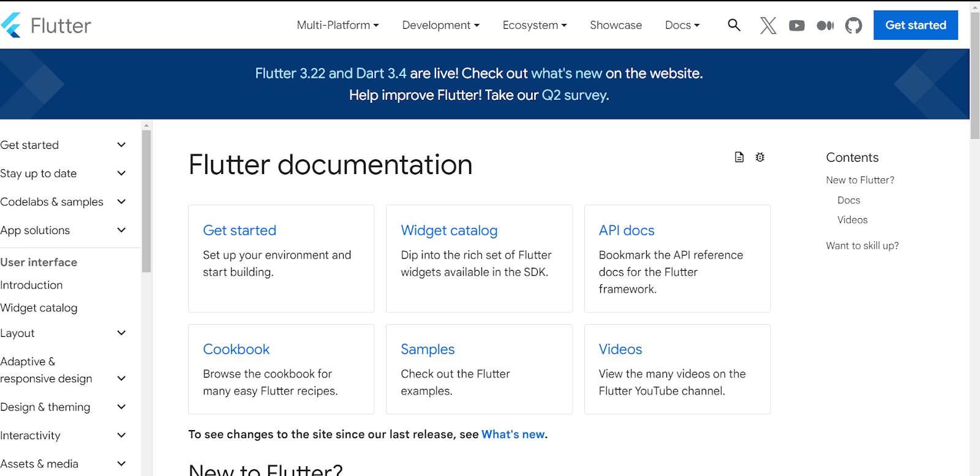Open the Q2 survey link in banner
The width and height of the screenshot is (980, 476).
(x=575, y=96)
